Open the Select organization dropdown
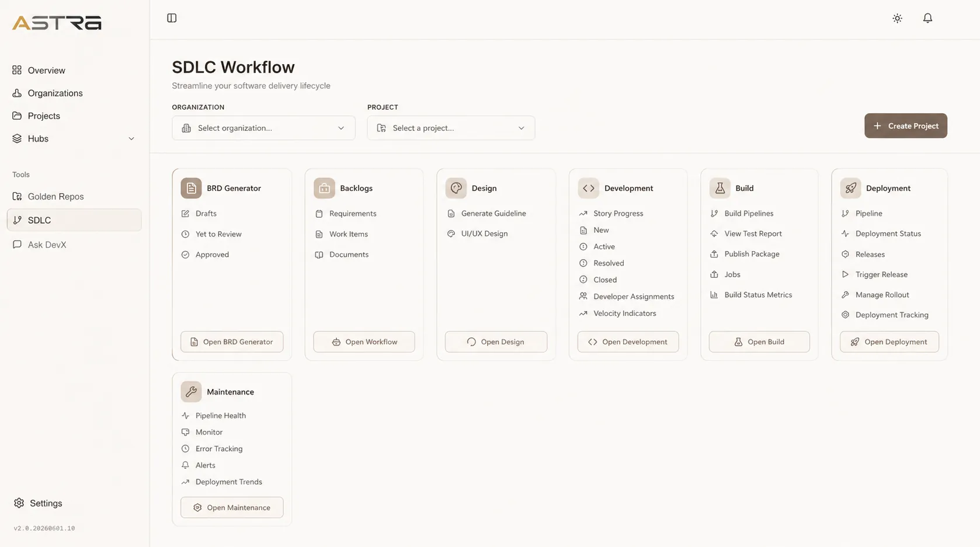980x547 pixels. pyautogui.click(x=263, y=128)
